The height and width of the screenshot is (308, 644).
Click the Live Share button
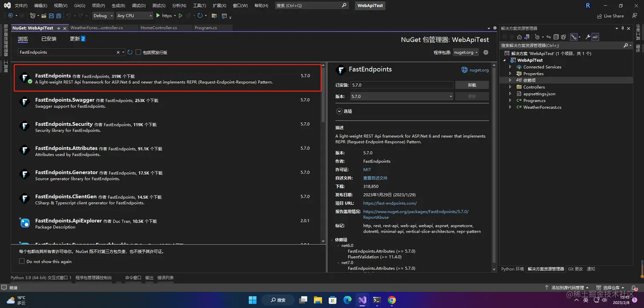[x=610, y=16]
